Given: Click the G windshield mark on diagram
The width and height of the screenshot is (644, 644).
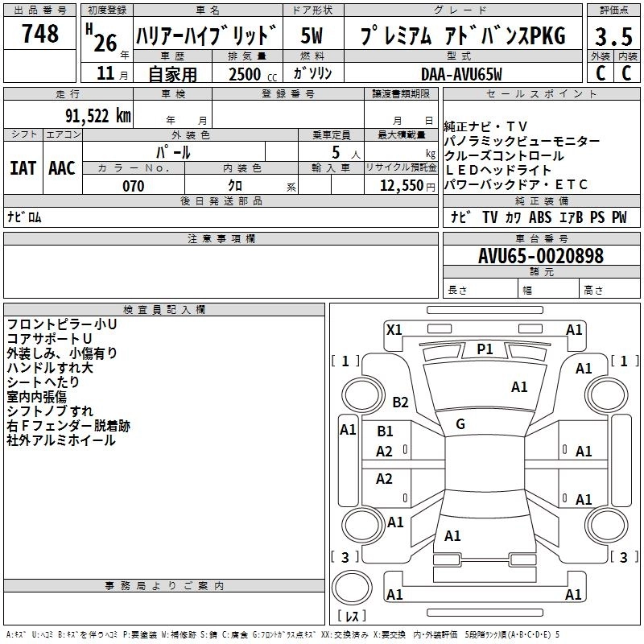Looking at the screenshot, I should coord(460,424).
